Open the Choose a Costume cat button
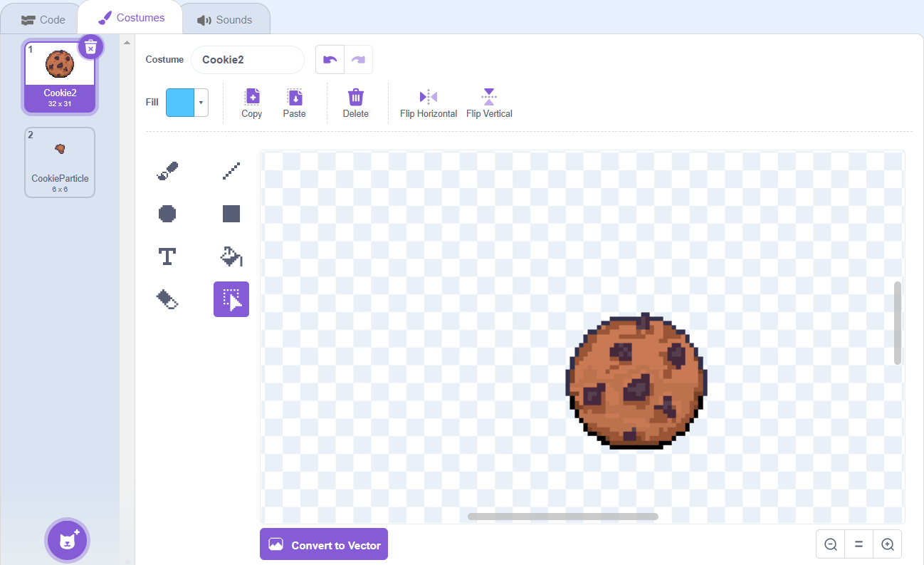This screenshot has height=565, width=924. (x=68, y=540)
